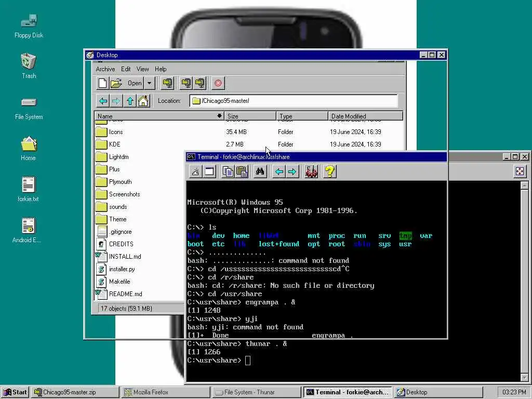The image size is (532, 399).
Task: Click the Home location icon in archive manager
Action: coord(143,101)
